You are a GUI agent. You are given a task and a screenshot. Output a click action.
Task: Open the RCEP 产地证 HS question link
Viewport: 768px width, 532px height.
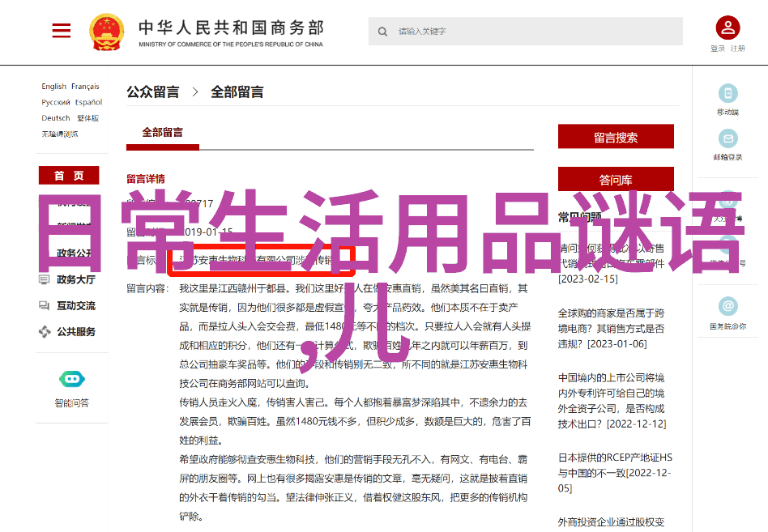pyautogui.click(x=615, y=472)
